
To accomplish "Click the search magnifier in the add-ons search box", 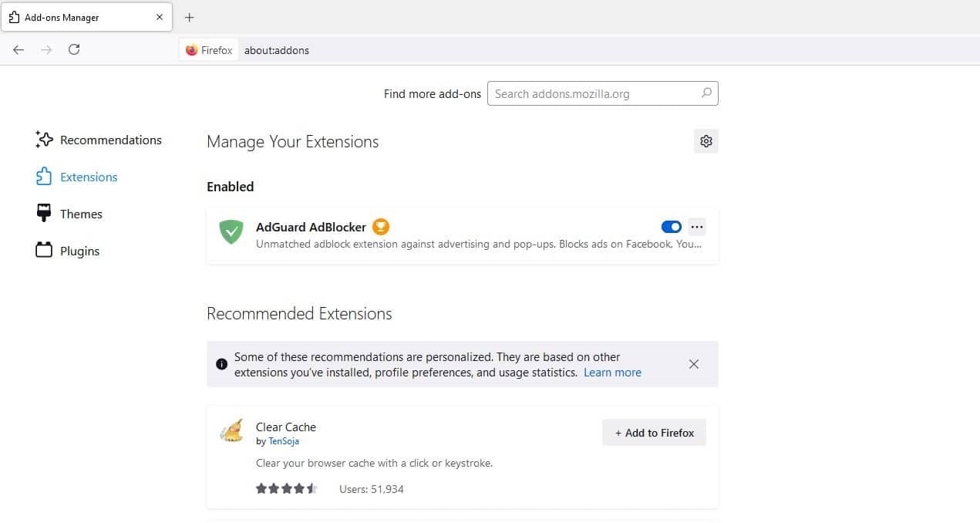I will 706,93.
